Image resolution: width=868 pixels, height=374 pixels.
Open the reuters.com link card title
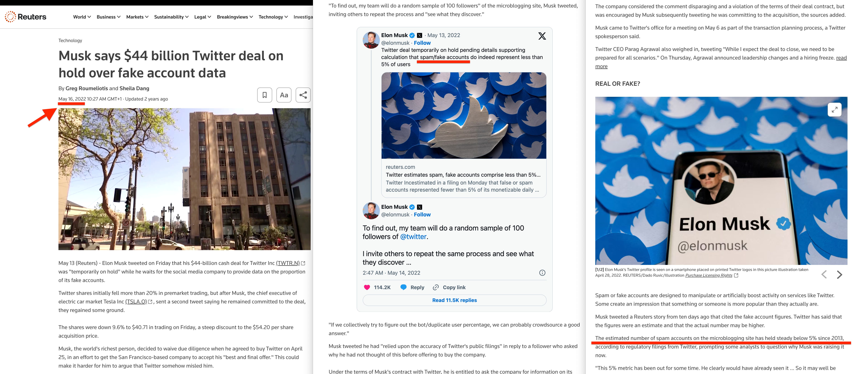(463, 175)
